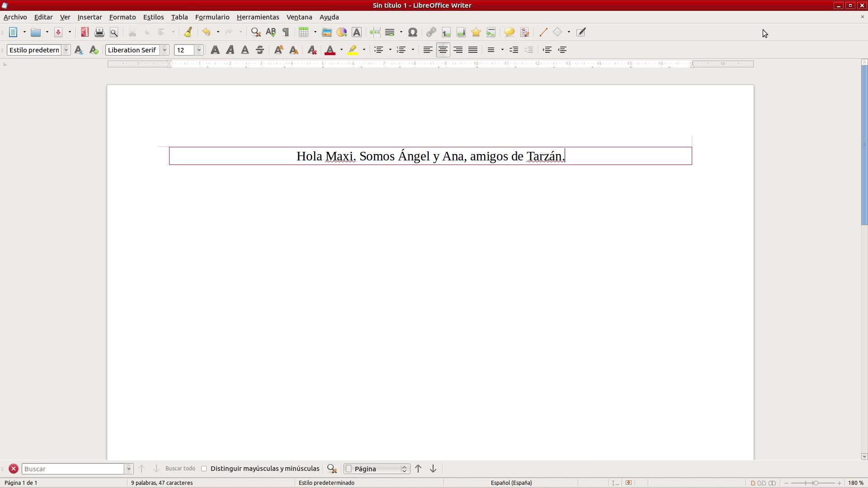
Task: Click the Buscar todo button
Action: [180, 469]
